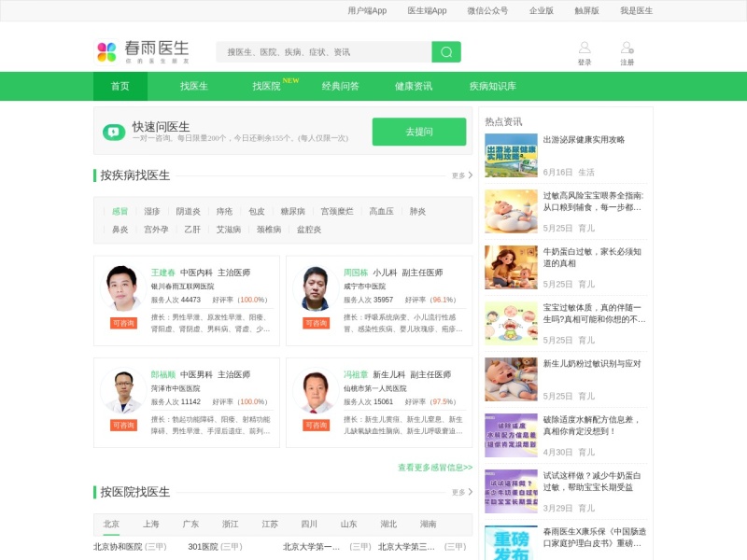Select the 上海 city tab
This screenshot has height=560, width=747.
click(x=150, y=524)
